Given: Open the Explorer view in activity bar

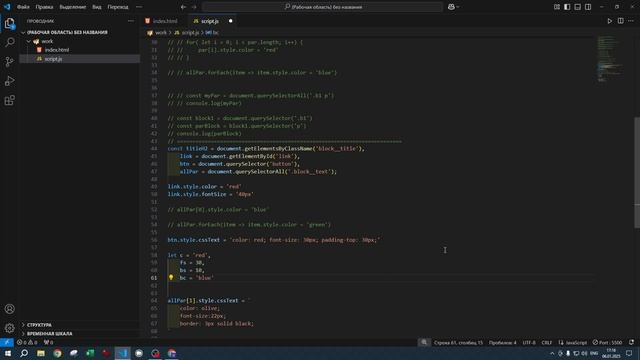Looking at the screenshot, I should tap(9, 24).
